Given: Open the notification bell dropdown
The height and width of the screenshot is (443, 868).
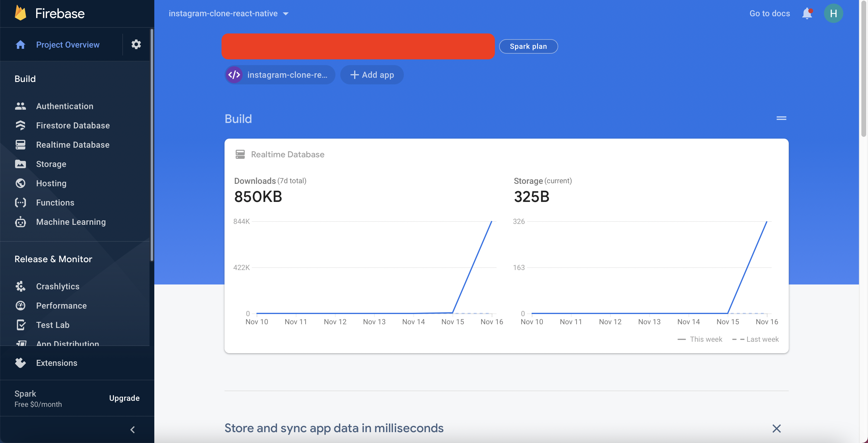Looking at the screenshot, I should click(807, 13).
